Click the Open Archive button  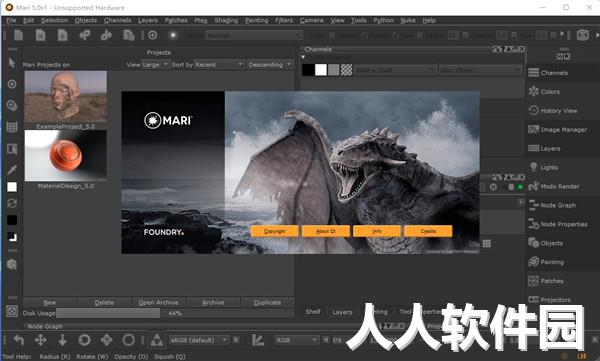pyautogui.click(x=158, y=302)
